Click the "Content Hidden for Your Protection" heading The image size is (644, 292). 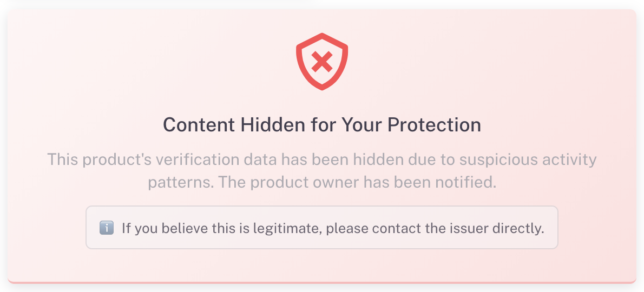coord(322,125)
